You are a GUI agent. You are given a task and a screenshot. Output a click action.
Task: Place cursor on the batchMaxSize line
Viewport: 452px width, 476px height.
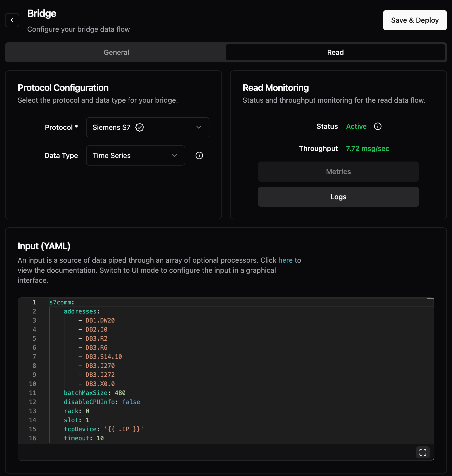[95, 393]
